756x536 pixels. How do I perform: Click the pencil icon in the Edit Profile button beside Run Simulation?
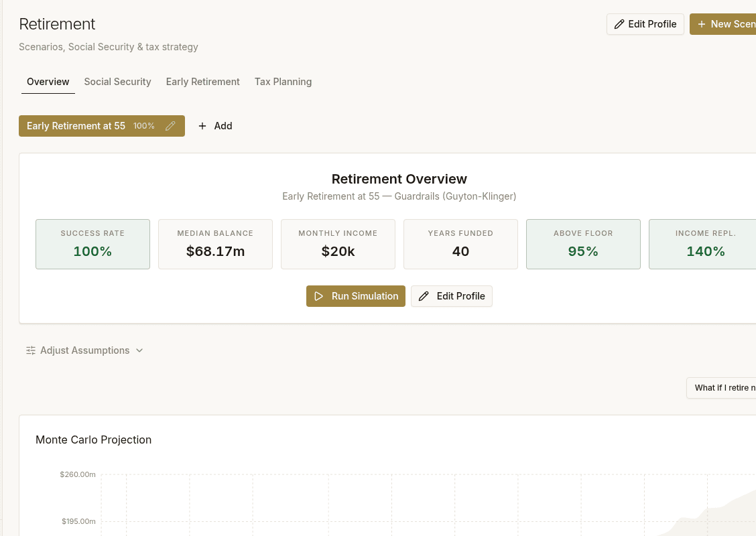(424, 296)
